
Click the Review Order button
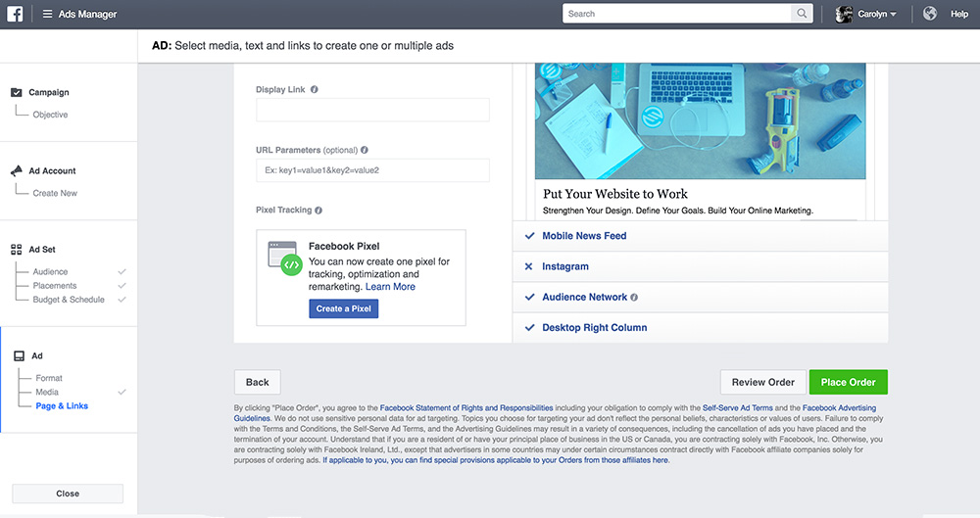(763, 382)
